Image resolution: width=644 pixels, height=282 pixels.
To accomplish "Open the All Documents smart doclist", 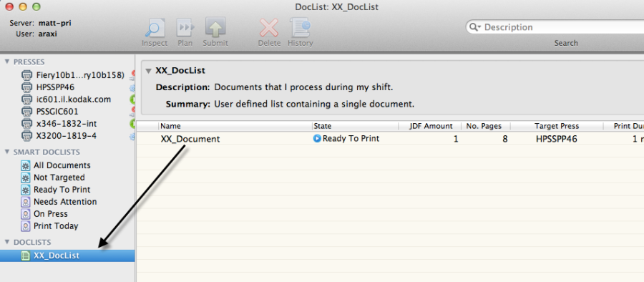I will [x=62, y=165].
